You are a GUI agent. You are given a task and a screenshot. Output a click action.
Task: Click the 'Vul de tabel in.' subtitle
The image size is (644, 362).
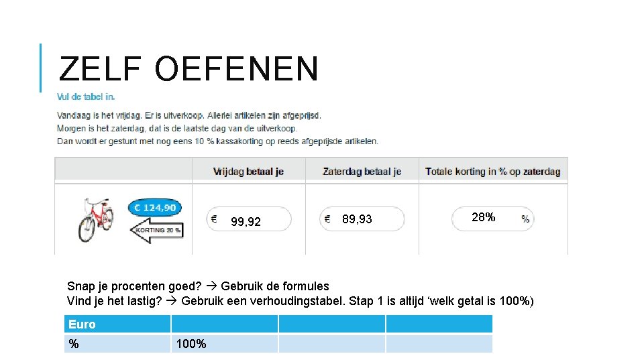(86, 97)
